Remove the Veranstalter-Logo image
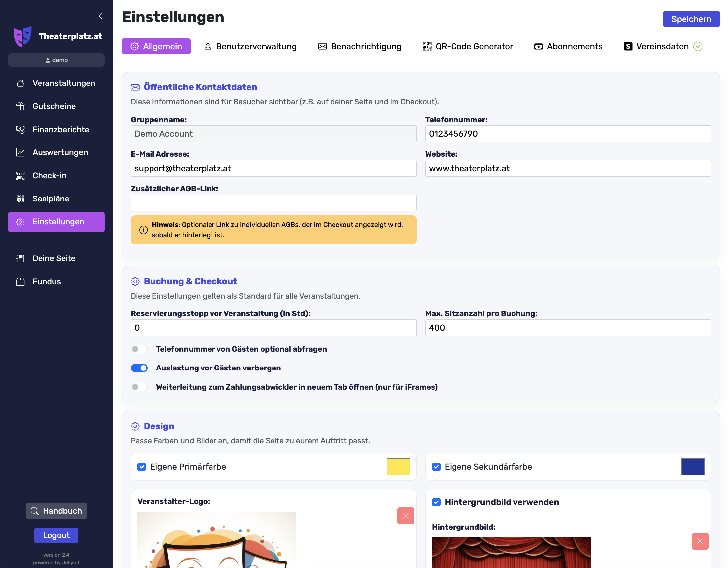The height and width of the screenshot is (568, 728). [x=405, y=516]
